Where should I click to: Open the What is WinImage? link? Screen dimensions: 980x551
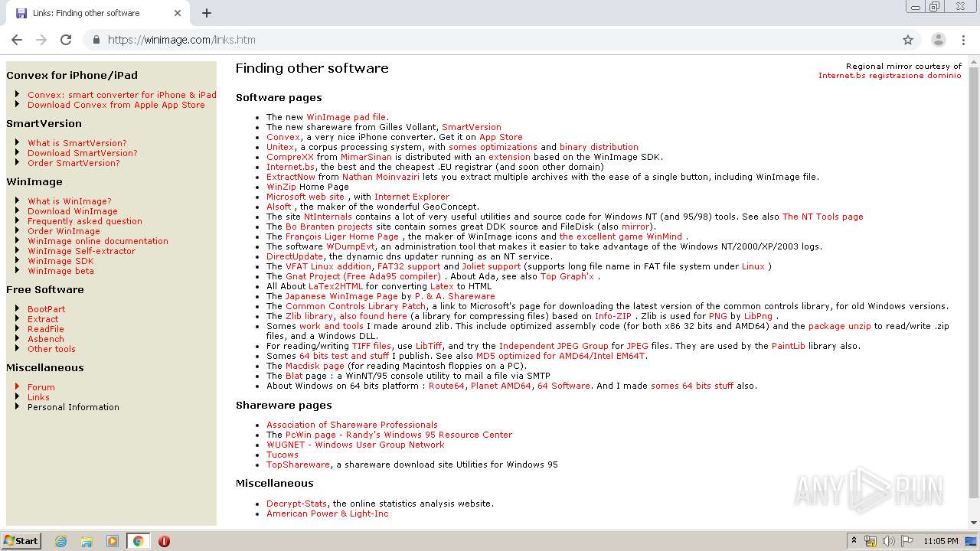coord(70,201)
